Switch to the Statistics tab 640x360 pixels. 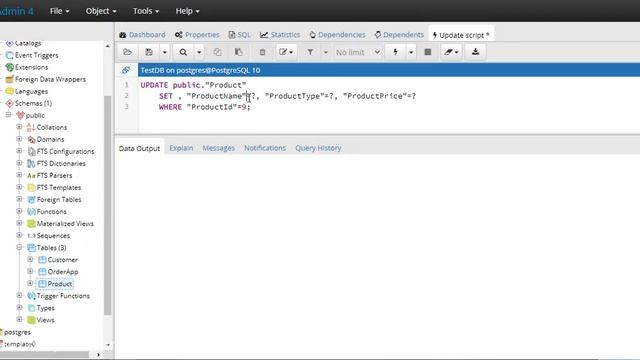pyautogui.click(x=280, y=35)
